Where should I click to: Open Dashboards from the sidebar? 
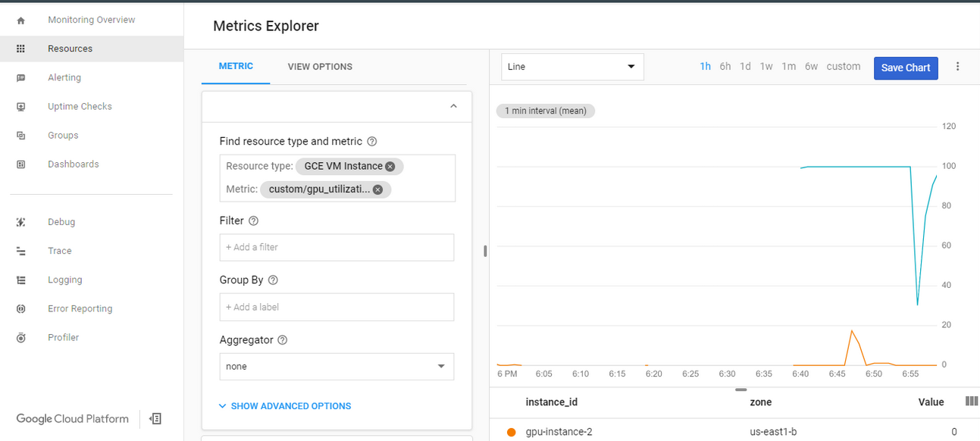click(x=74, y=164)
